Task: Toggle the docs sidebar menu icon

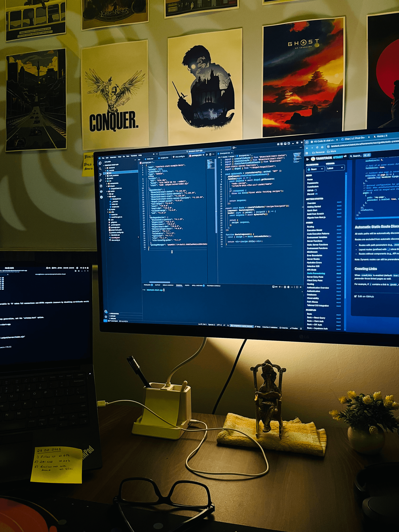Action: pos(307,159)
